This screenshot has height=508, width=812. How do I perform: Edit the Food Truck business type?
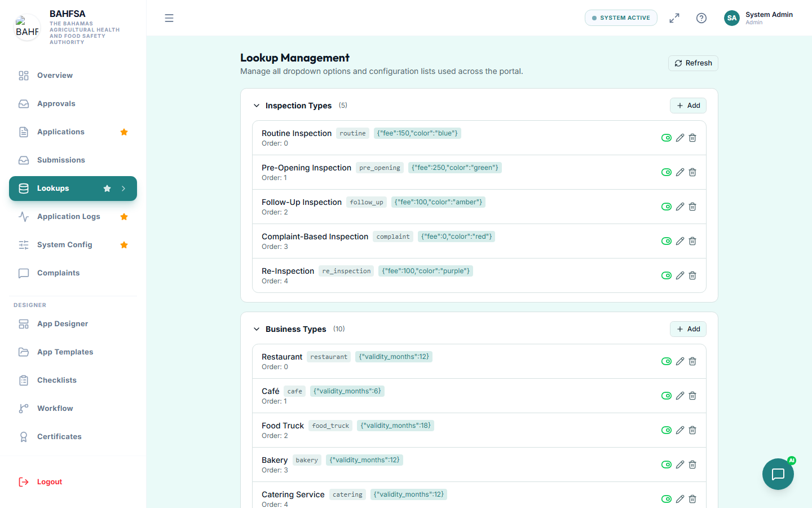pyautogui.click(x=680, y=430)
